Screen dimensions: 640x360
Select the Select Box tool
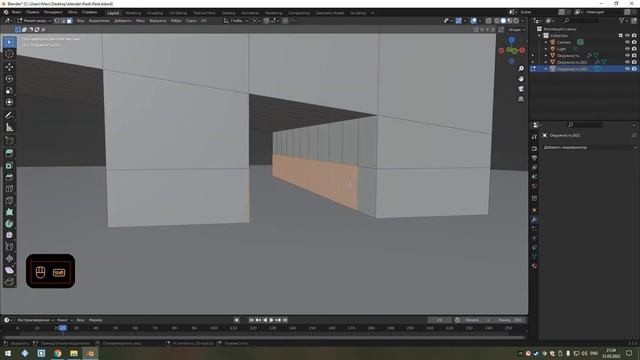pos(9,42)
